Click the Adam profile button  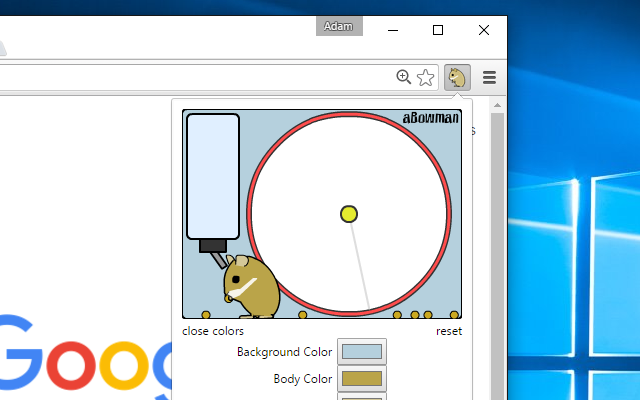(339, 26)
